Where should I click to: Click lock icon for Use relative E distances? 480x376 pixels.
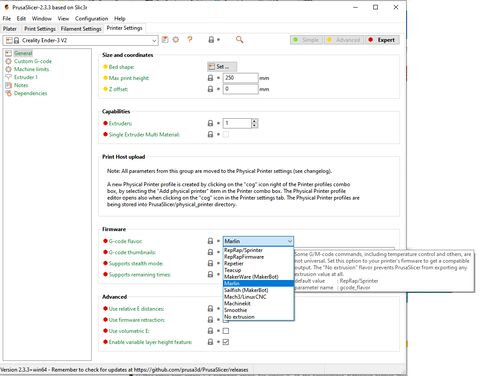click(210, 309)
